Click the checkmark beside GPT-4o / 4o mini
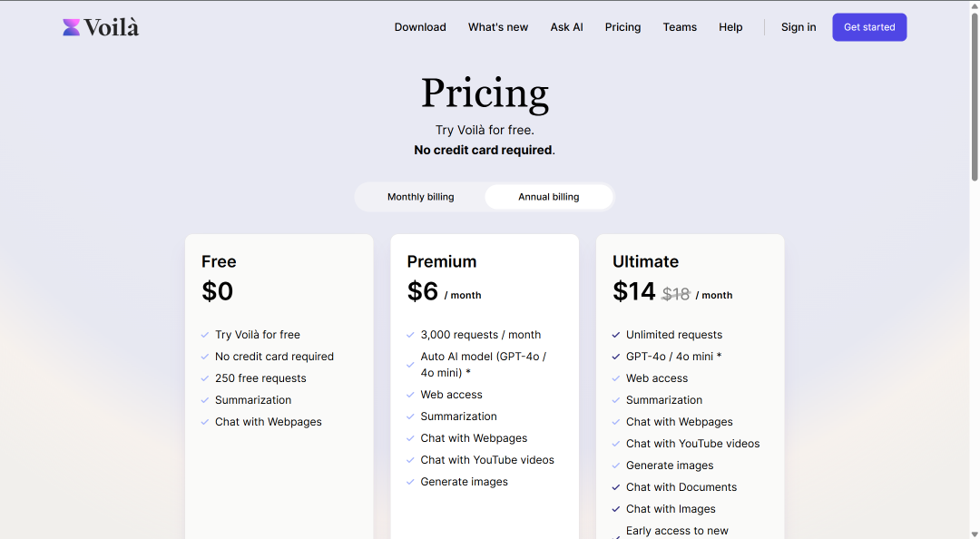This screenshot has height=539, width=980. (615, 357)
